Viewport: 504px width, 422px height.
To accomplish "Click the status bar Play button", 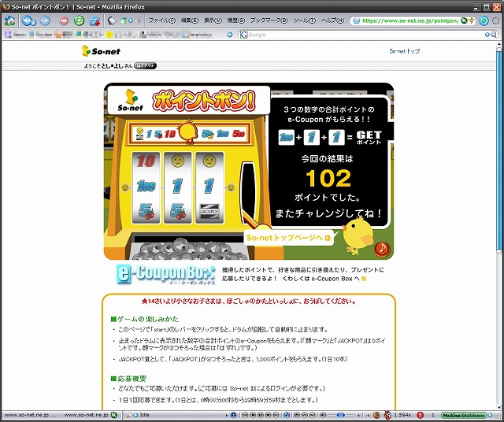I will click(253, 415).
